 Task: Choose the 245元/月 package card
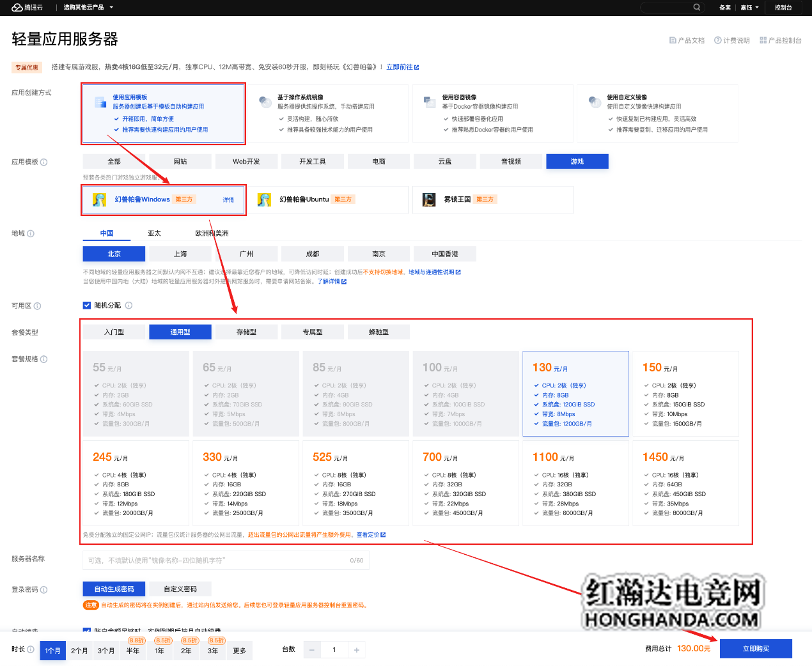136,483
